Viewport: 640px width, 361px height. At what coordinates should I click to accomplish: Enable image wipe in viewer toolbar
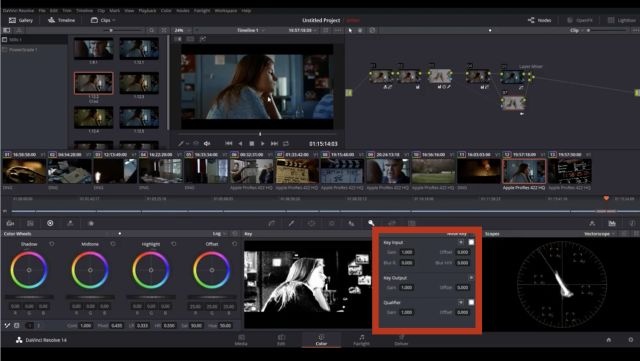coord(178,39)
